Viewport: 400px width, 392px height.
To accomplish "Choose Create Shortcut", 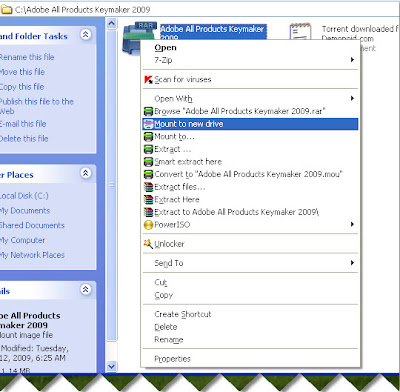I will coord(250,314).
